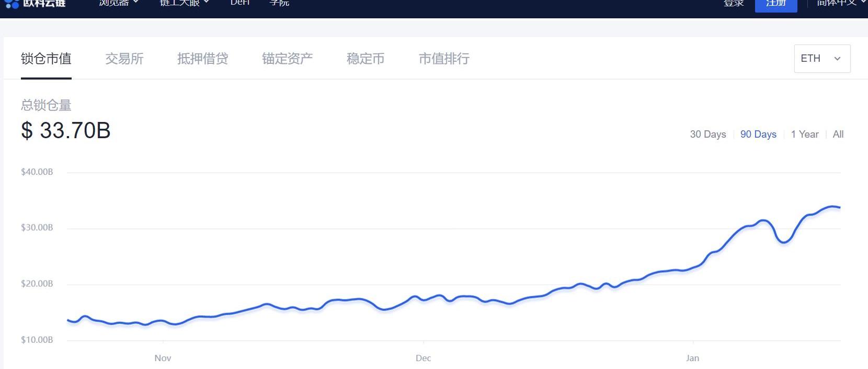The height and width of the screenshot is (369, 868).
Task: Show the All time range
Action: pos(838,135)
